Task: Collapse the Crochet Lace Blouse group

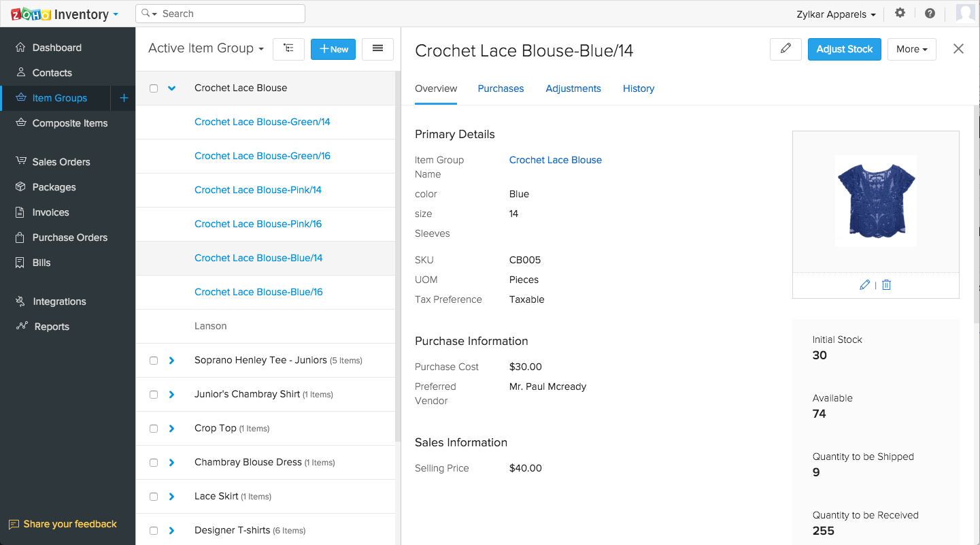Action: (171, 88)
